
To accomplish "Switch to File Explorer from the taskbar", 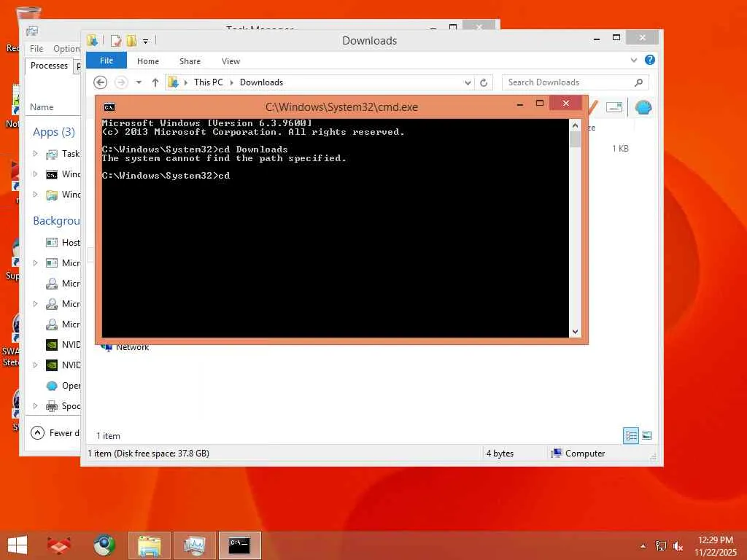I will coord(149,545).
